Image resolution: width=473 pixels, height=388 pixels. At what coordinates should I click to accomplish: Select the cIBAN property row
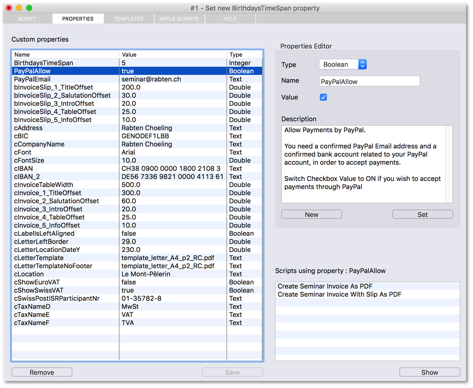137,168
